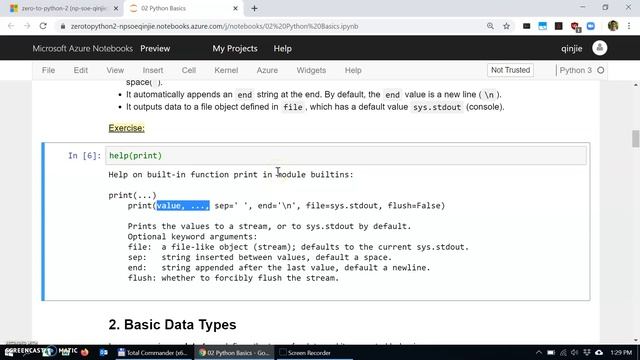Click the dark red square extension icon

click(558, 26)
